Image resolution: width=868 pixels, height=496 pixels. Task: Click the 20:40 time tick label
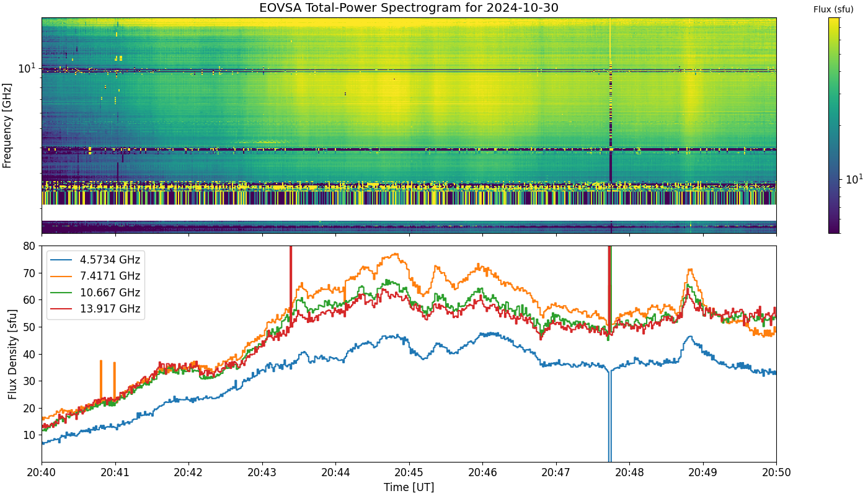pos(42,473)
